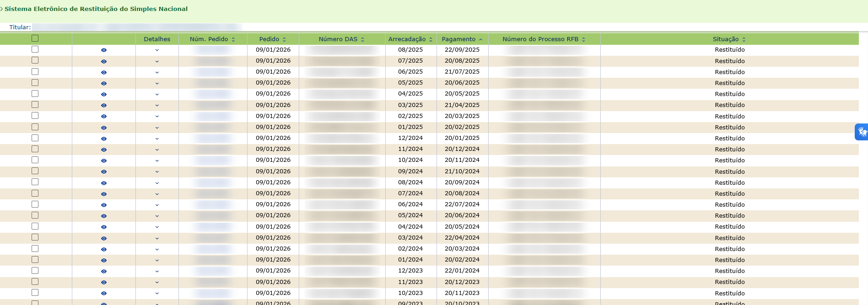View the request for the 07/2025 row
868x305 pixels.
coord(104,61)
